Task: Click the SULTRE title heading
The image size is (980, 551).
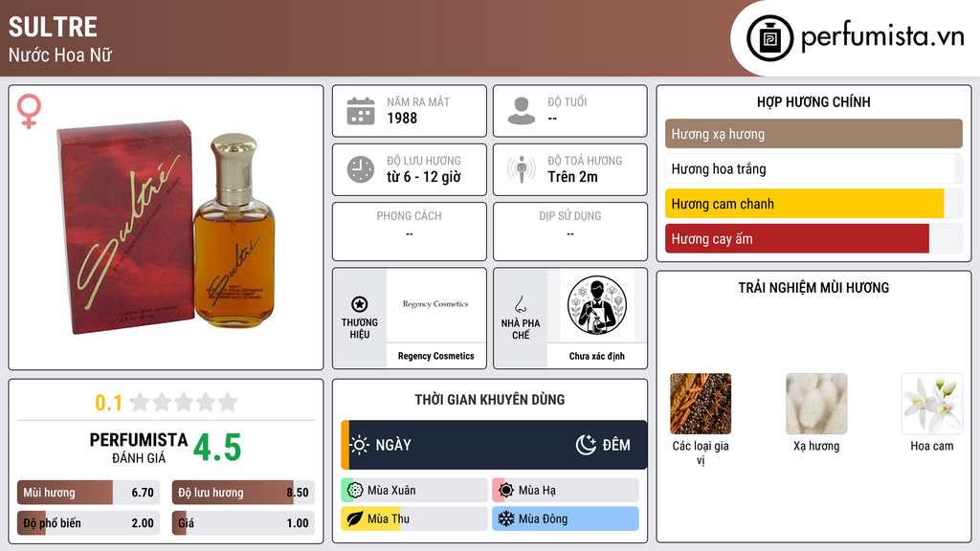Action: pyautogui.click(x=54, y=27)
